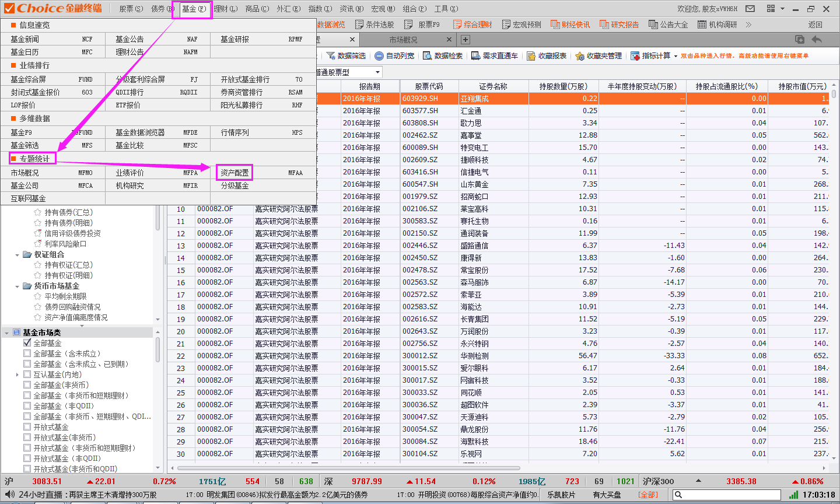Open the 基金(F) menu
The width and height of the screenshot is (840, 504).
click(193, 9)
